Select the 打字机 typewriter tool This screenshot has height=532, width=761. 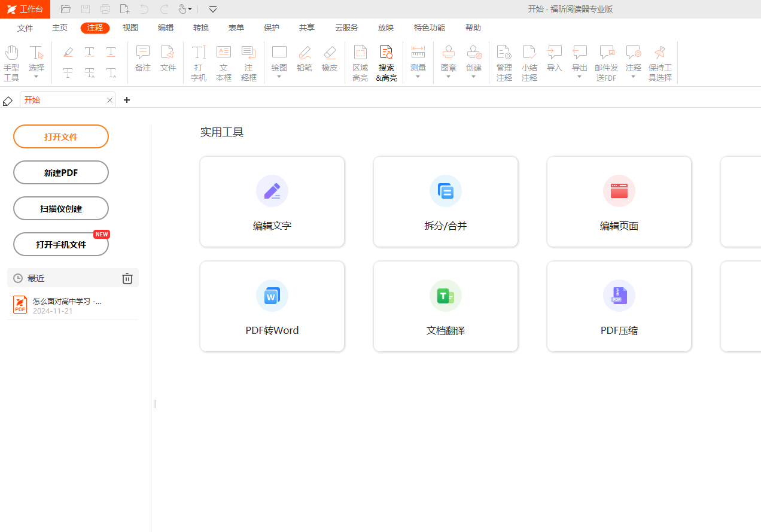click(x=199, y=63)
